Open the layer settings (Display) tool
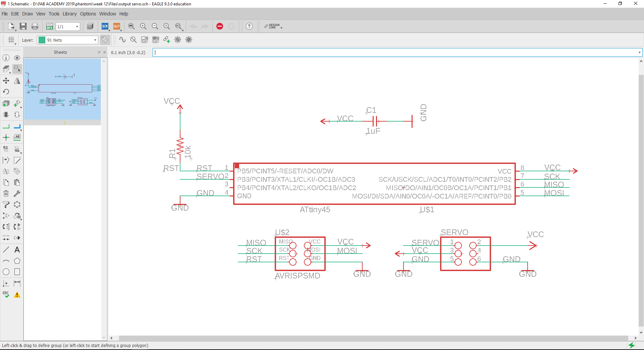Screen dimensions: 644x350 click(x=6, y=69)
